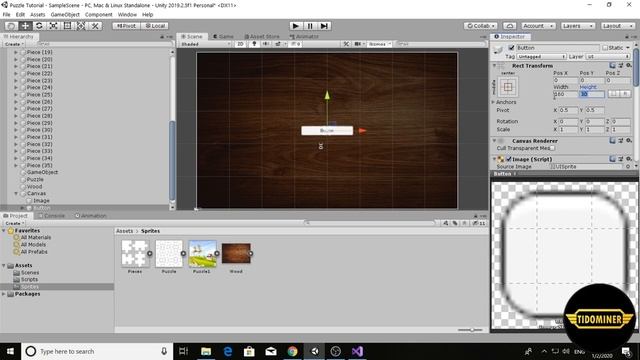Select the Move tool in the toolbar
This screenshot has height=360, width=640.
pos(25,26)
